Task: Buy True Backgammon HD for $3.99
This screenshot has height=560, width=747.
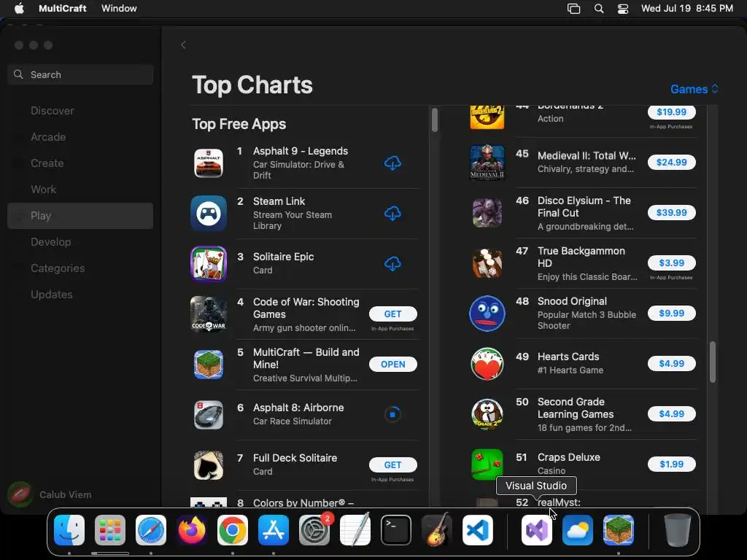Action: click(x=671, y=262)
